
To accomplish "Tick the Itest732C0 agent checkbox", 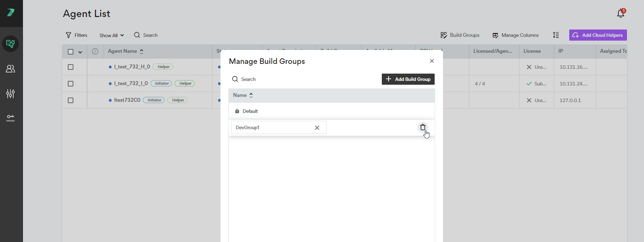I will tap(71, 100).
